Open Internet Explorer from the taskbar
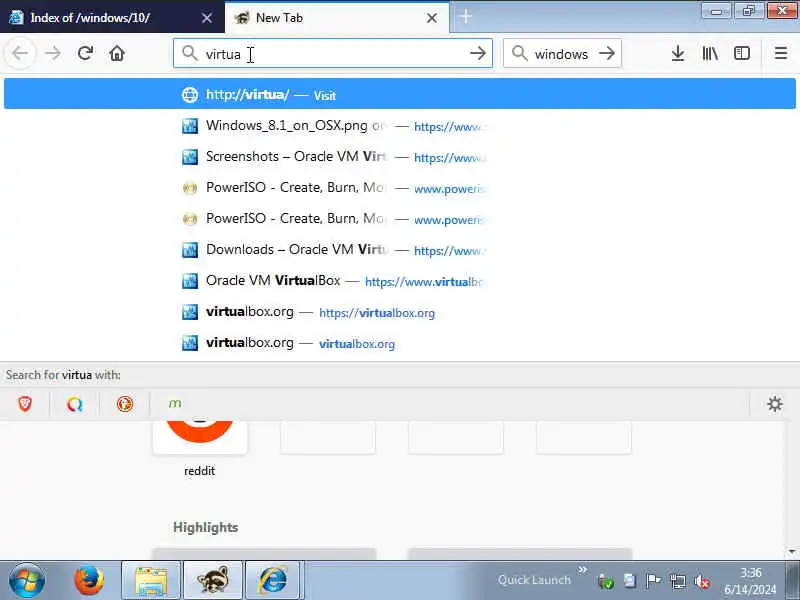The height and width of the screenshot is (600, 800). click(x=274, y=580)
